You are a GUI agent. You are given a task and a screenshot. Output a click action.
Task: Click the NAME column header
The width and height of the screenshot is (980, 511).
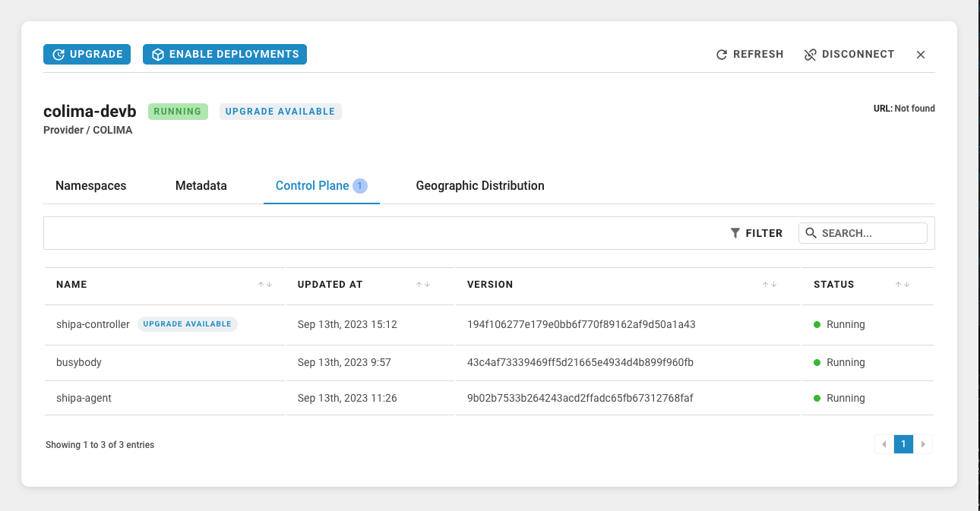[71, 285]
